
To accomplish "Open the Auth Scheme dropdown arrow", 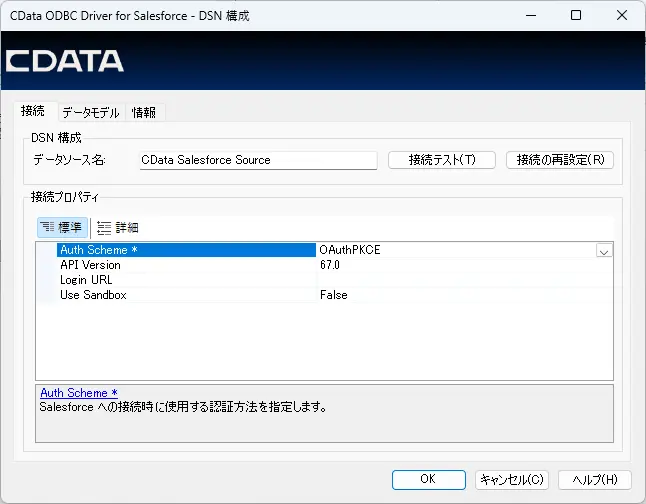I will 604,250.
